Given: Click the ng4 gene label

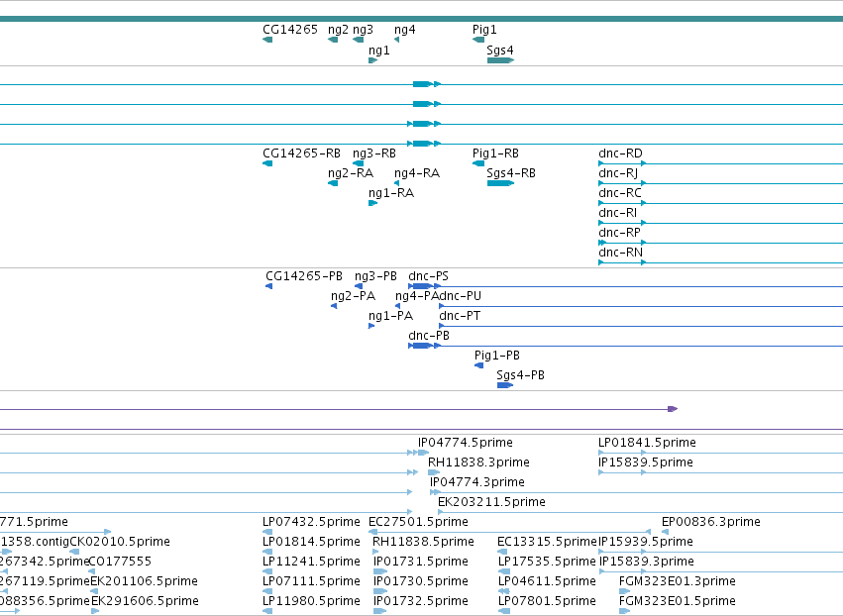Looking at the screenshot, I should (404, 30).
